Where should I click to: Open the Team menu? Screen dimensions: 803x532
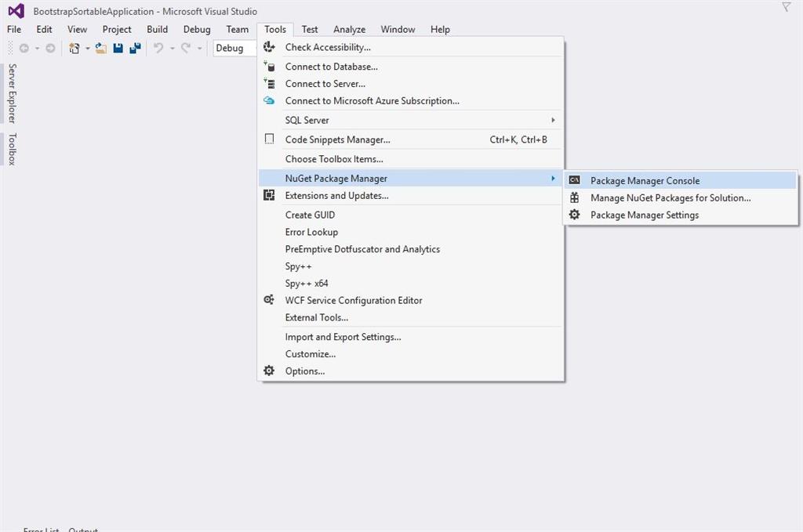coord(238,29)
